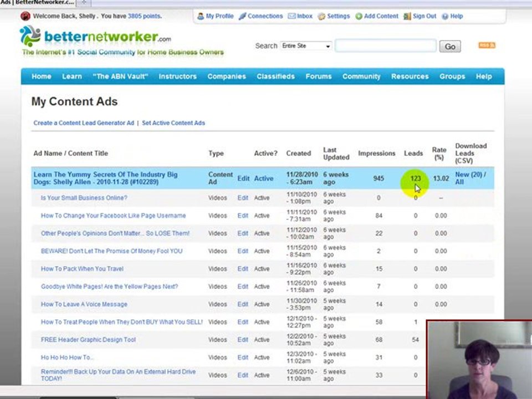Click Set Active Content Ads link
Viewport: 532px width, 399px height.
tap(173, 123)
